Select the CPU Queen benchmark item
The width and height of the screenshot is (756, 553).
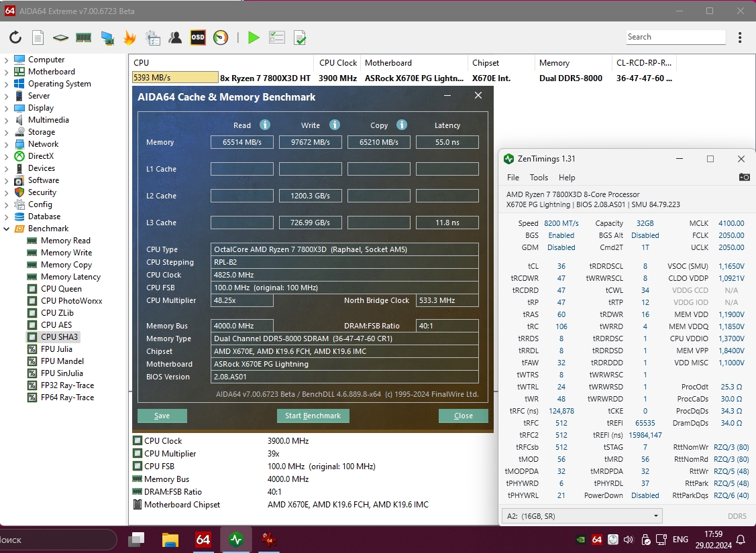[x=61, y=288]
